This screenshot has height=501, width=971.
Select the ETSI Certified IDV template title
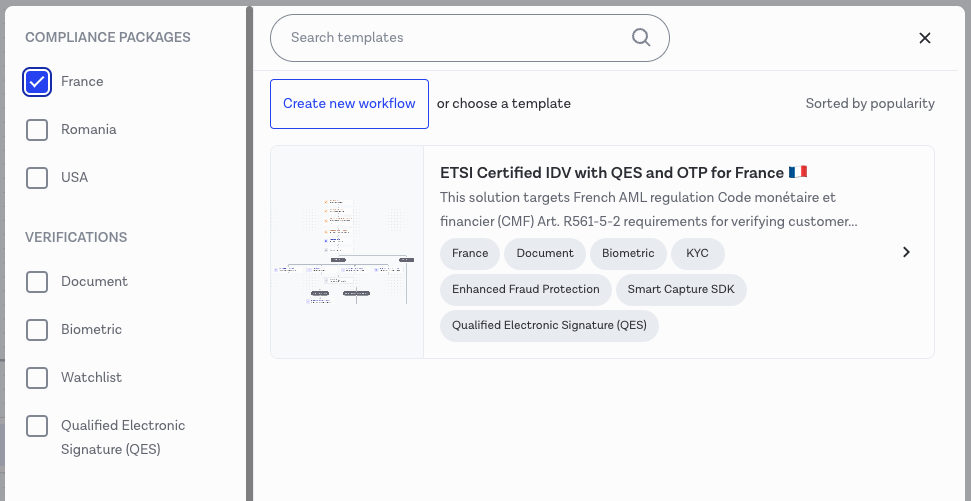click(612, 173)
